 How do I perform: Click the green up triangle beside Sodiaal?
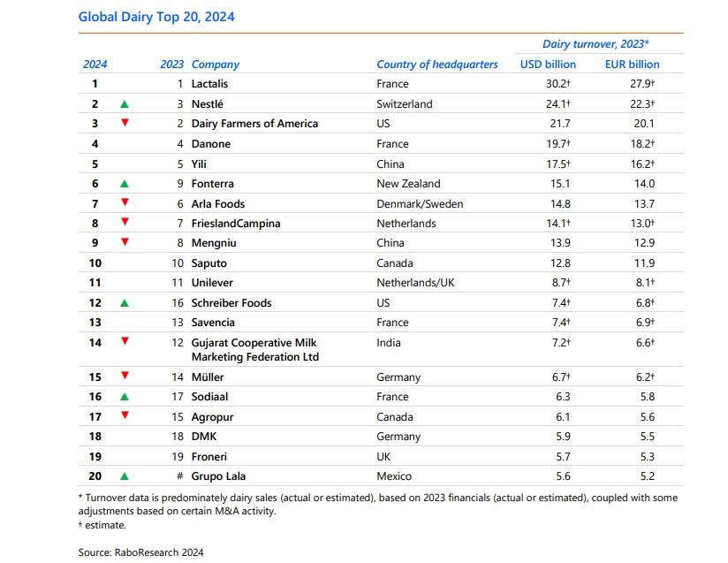click(125, 397)
